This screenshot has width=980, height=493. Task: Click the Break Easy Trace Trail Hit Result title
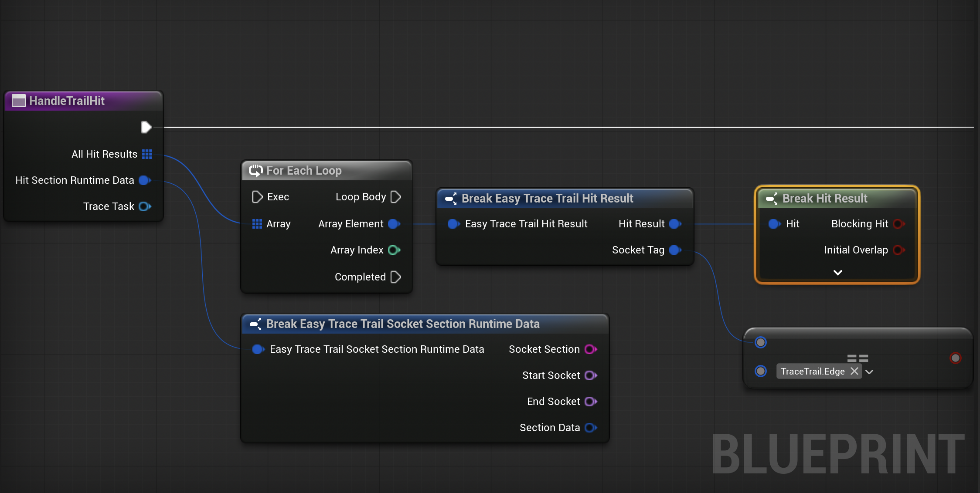click(547, 199)
